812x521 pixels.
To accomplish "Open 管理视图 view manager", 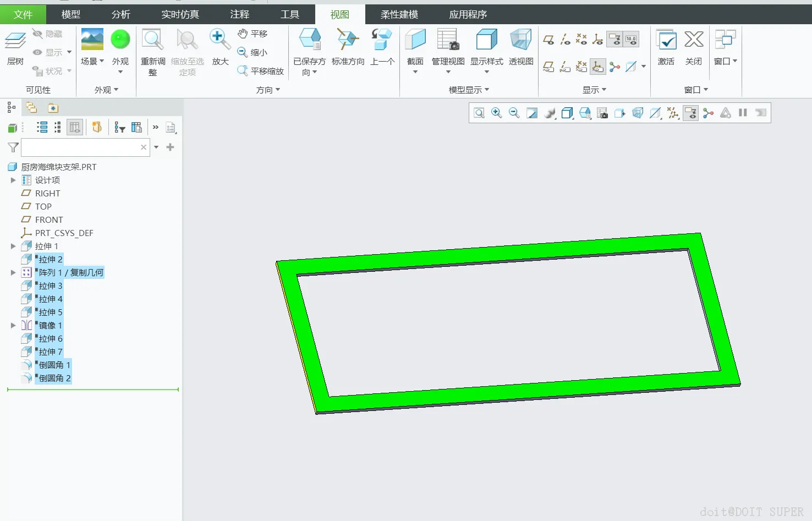I will click(448, 40).
